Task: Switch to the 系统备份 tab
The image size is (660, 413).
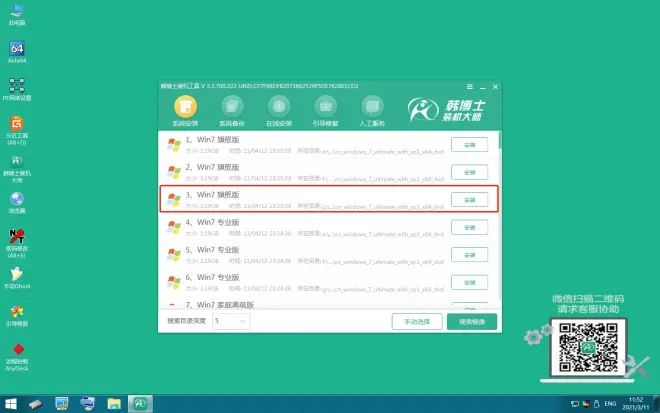Action: 232,111
